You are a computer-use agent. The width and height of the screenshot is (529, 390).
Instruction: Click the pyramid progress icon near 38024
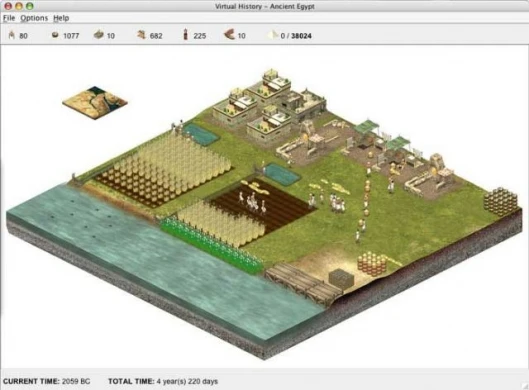272,35
